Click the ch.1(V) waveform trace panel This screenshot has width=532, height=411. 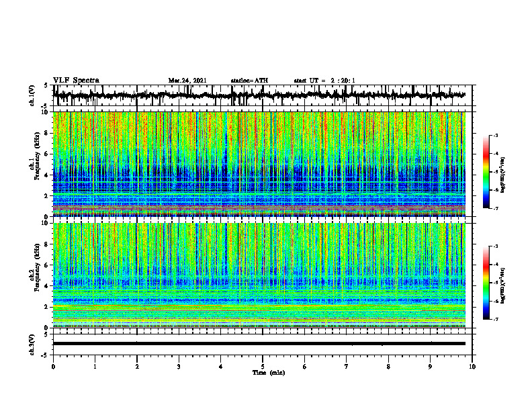pyautogui.click(x=262, y=95)
